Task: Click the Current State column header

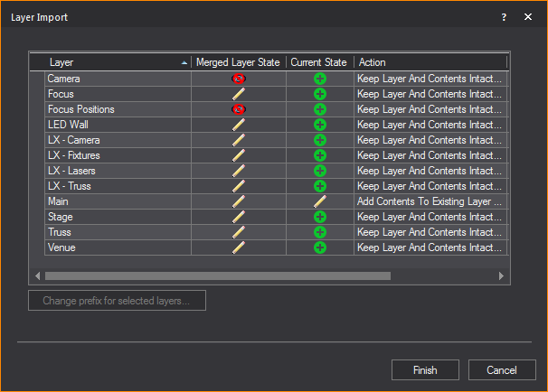Action: click(x=319, y=62)
